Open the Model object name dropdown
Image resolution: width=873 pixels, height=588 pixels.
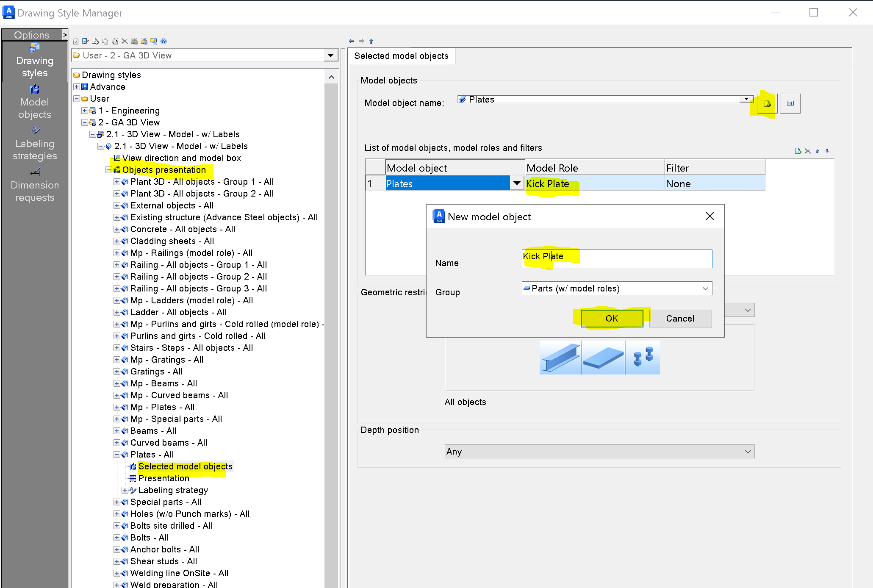[x=746, y=99]
